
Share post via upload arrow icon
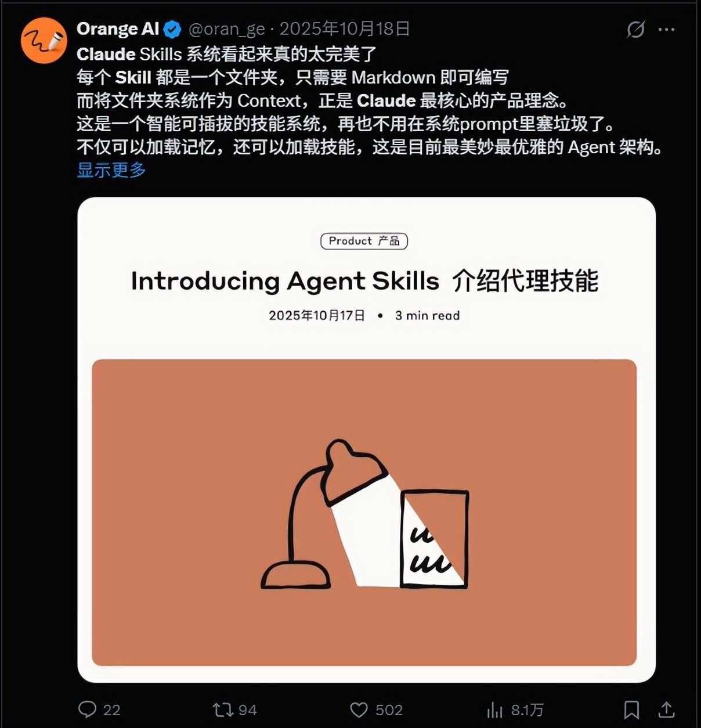[667, 709]
